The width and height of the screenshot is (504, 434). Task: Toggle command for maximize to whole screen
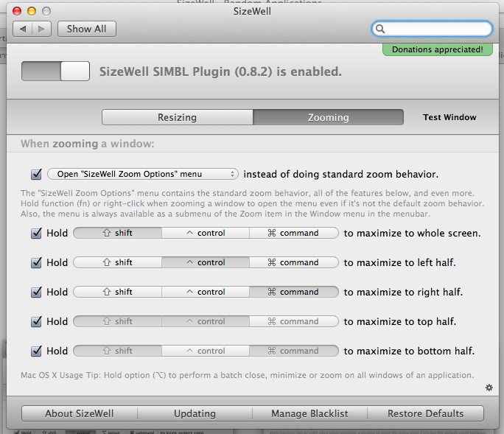294,233
